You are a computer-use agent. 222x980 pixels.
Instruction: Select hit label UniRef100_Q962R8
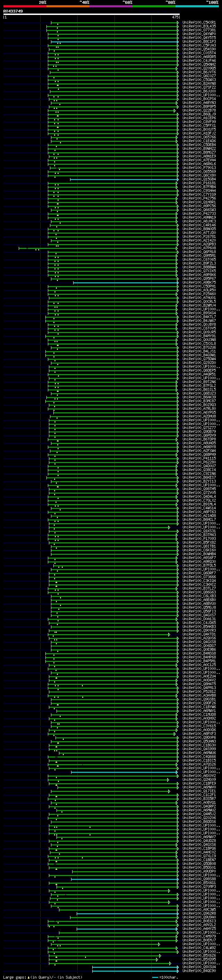199,913
